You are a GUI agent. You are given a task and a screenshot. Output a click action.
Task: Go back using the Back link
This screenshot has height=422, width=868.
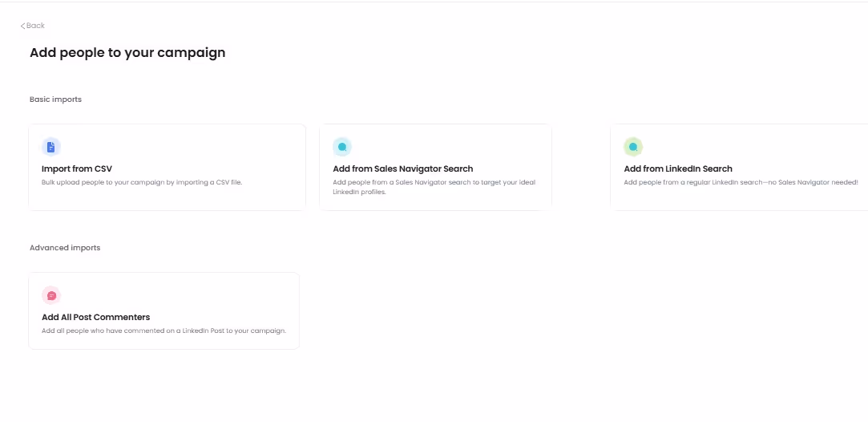tap(33, 26)
